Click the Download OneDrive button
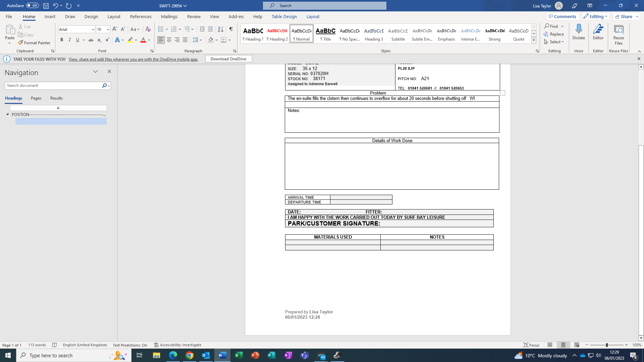The image size is (644, 362). coord(228,59)
